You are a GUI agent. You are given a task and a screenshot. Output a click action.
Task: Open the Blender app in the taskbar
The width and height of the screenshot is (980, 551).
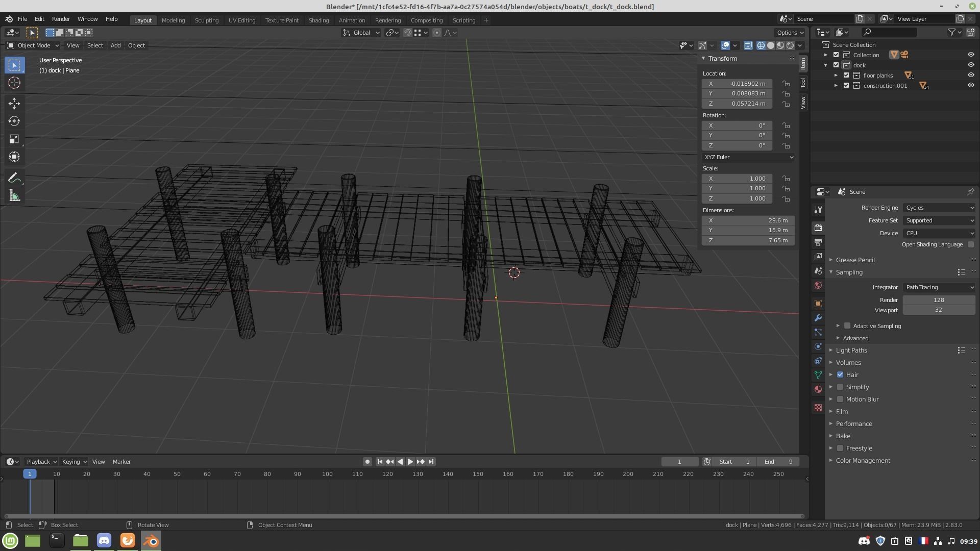[151, 541]
